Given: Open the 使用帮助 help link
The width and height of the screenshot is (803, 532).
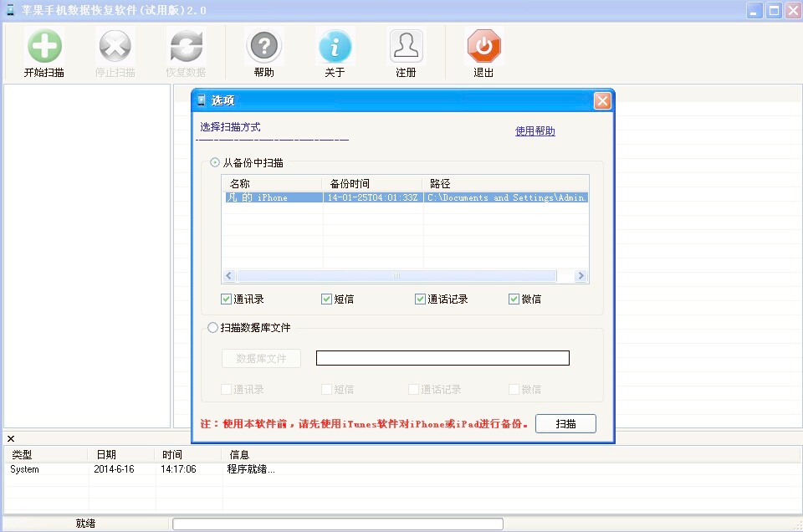Looking at the screenshot, I should pyautogui.click(x=534, y=131).
